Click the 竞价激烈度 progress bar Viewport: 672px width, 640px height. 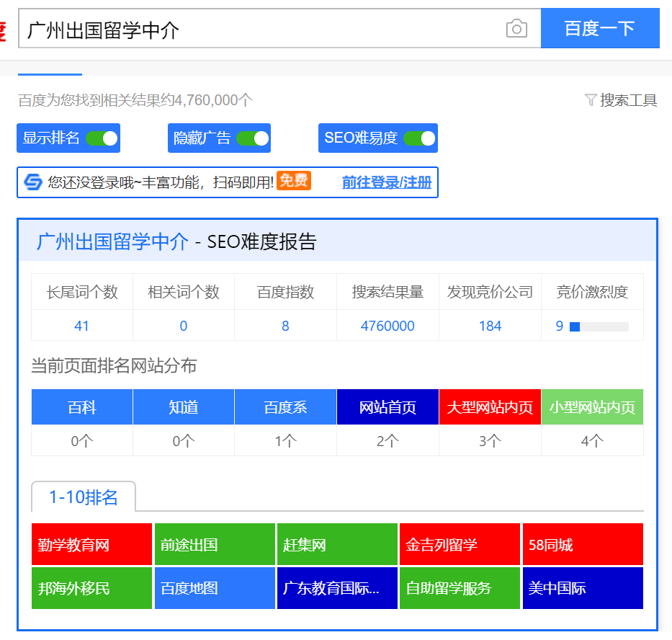tap(599, 326)
